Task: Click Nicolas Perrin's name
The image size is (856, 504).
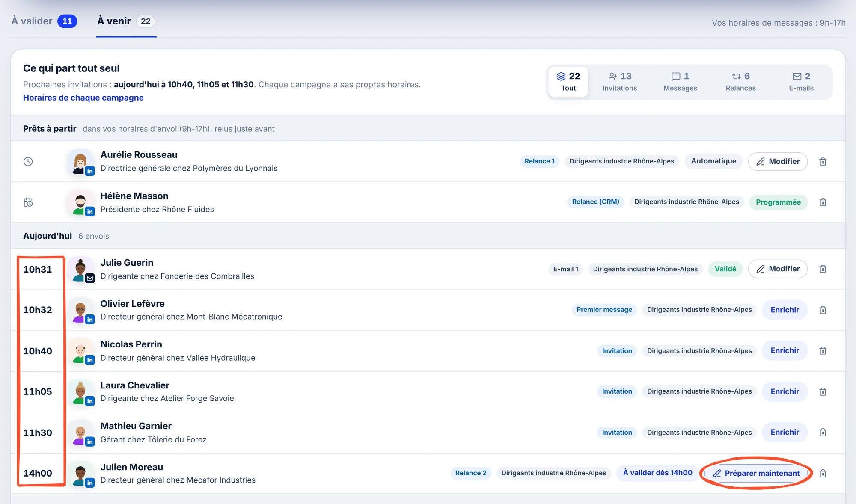Action: [x=131, y=344]
